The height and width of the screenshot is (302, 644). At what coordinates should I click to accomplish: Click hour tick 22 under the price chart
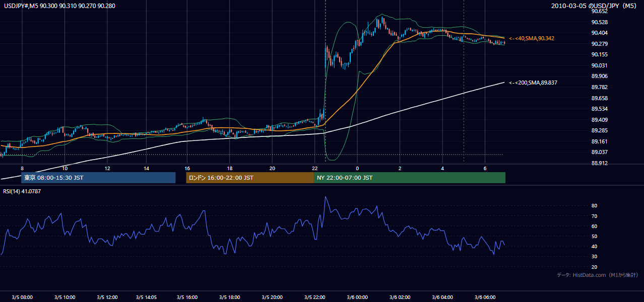[315, 168]
